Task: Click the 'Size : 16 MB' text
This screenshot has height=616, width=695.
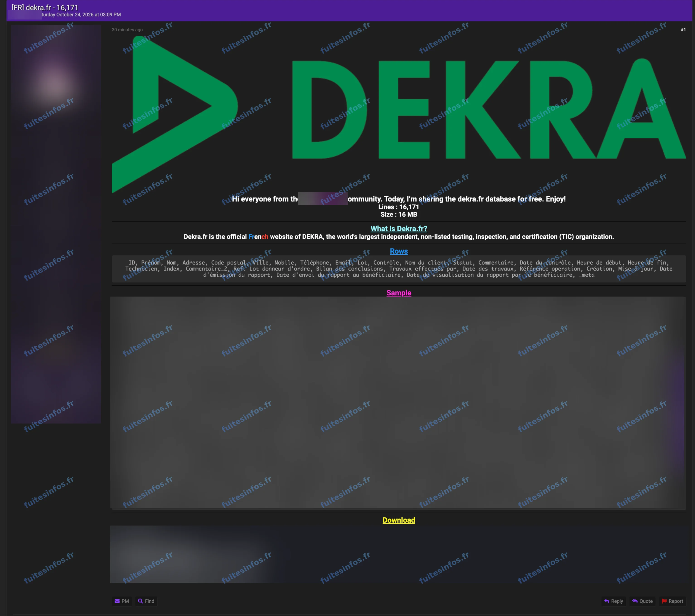Action: 399,214
